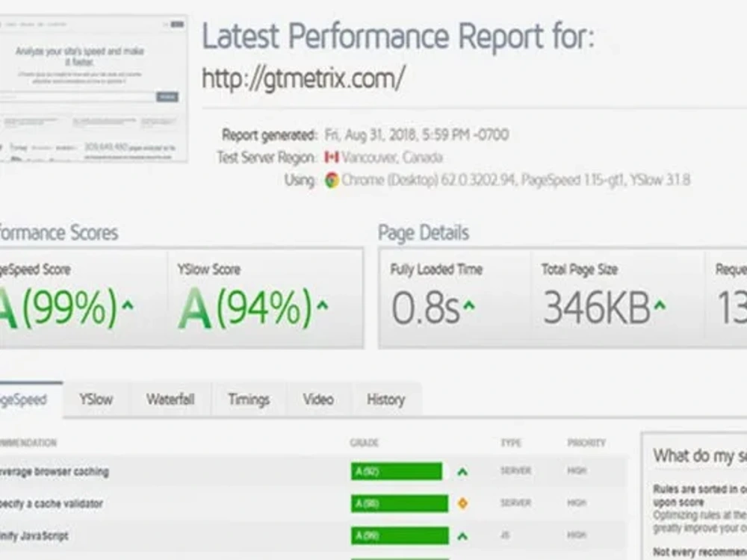The width and height of the screenshot is (747, 560).
Task: Click the up arrow in Minify JavaScript row
Action: (x=462, y=536)
